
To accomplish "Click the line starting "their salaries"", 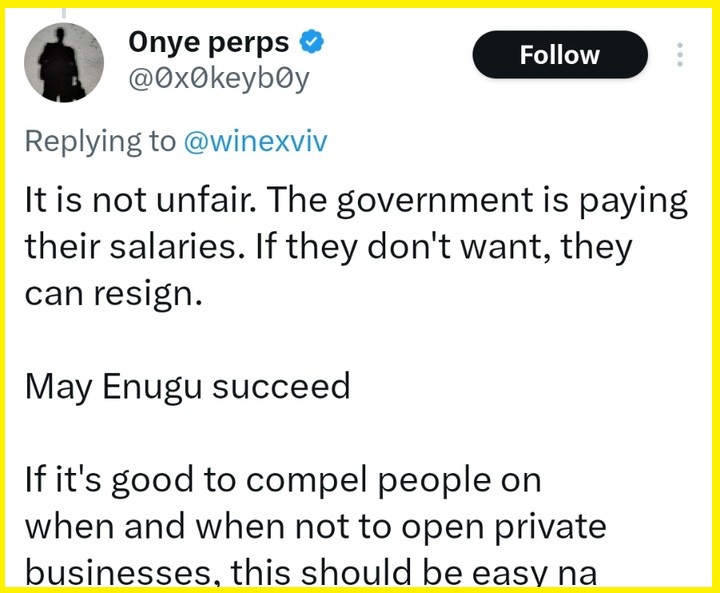I will point(328,247).
